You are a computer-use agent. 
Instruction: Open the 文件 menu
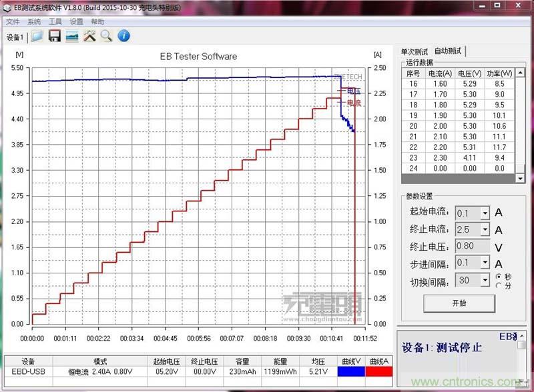click(x=12, y=21)
